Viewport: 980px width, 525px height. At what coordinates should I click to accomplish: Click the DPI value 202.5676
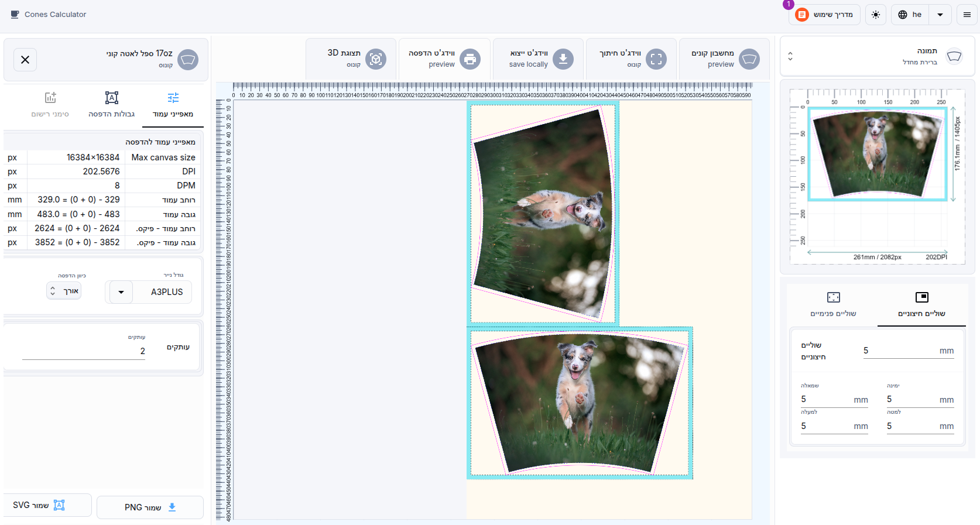coord(101,171)
